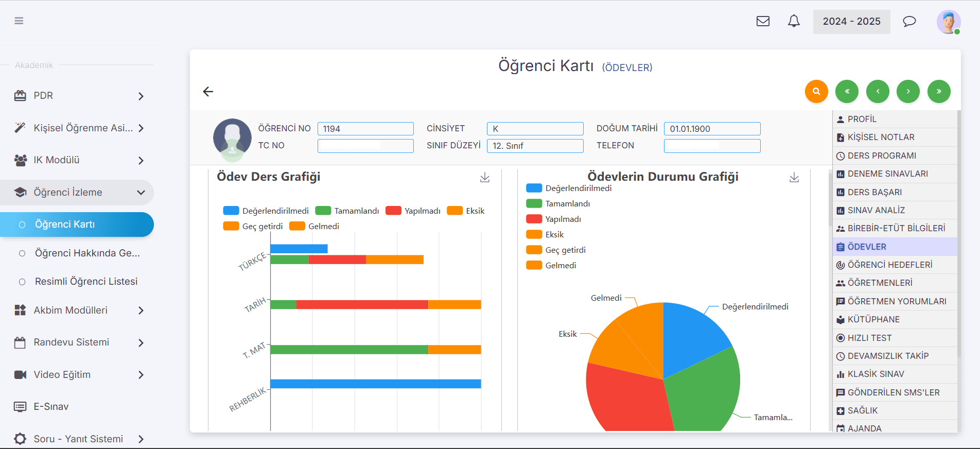Open the chat bubble messages
The image size is (980, 449).
pyautogui.click(x=909, y=21)
